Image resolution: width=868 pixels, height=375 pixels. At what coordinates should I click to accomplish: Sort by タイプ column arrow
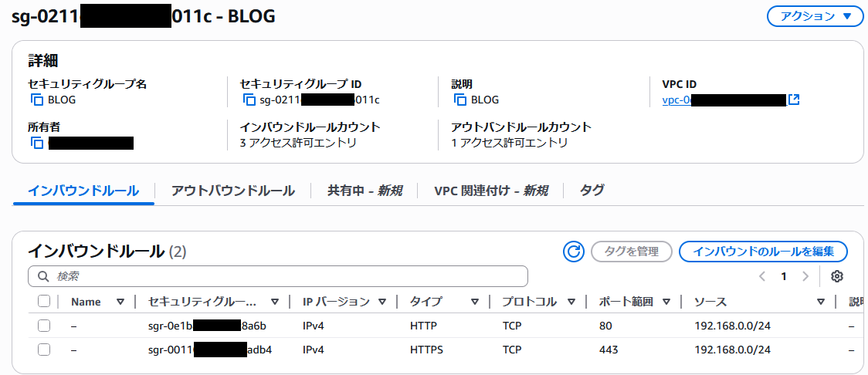coord(473,302)
